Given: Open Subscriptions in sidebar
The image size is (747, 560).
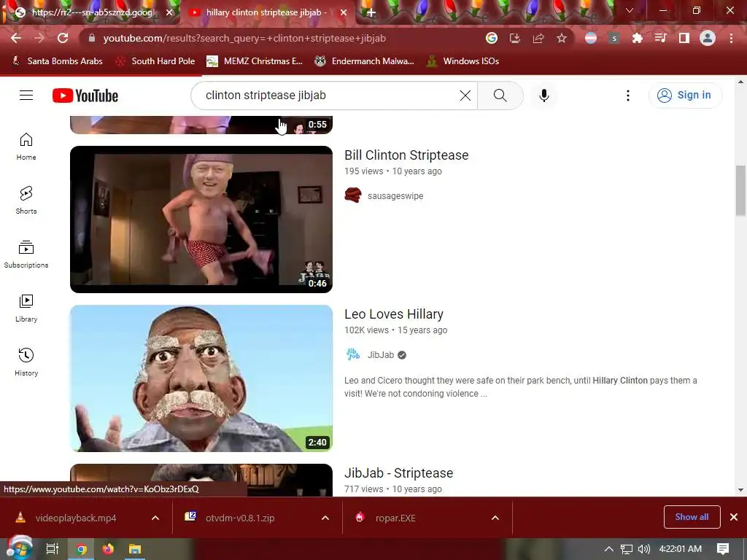Looking at the screenshot, I should pyautogui.click(x=26, y=254).
